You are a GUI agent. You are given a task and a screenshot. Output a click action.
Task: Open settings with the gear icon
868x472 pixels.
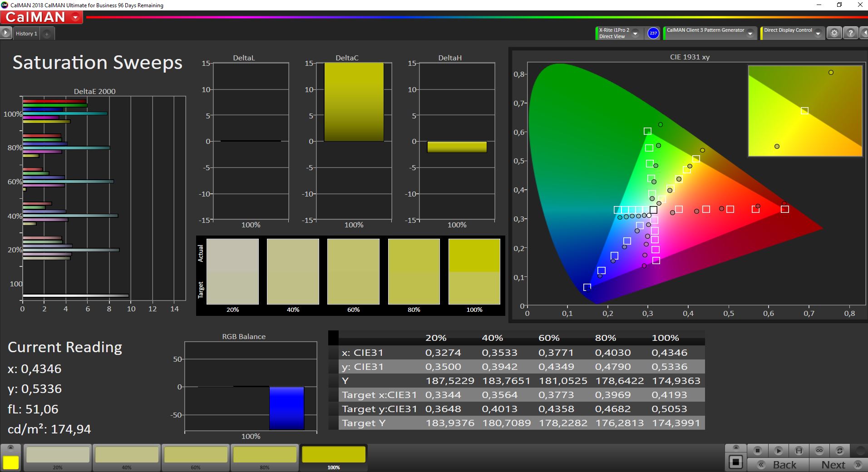click(x=834, y=33)
